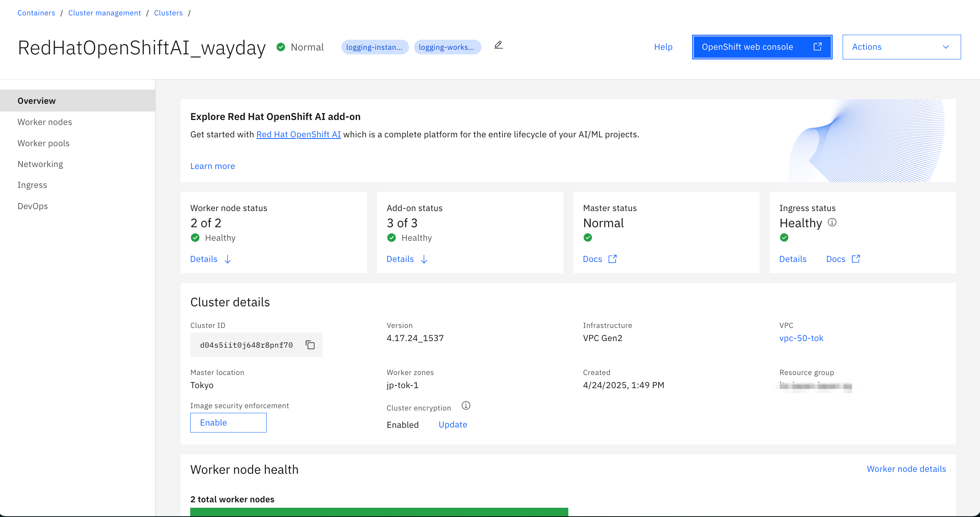Click the logging-instan... tag

click(x=374, y=47)
